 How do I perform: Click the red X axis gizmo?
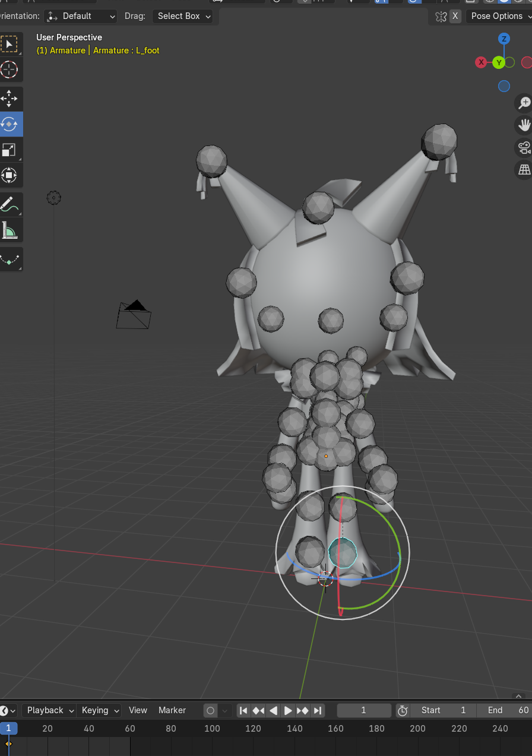point(481,62)
